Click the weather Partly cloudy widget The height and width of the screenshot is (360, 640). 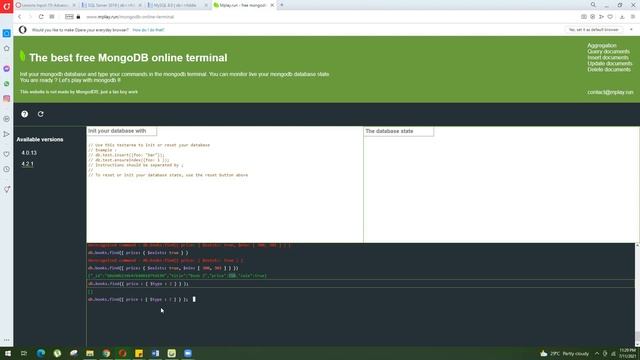coord(565,353)
